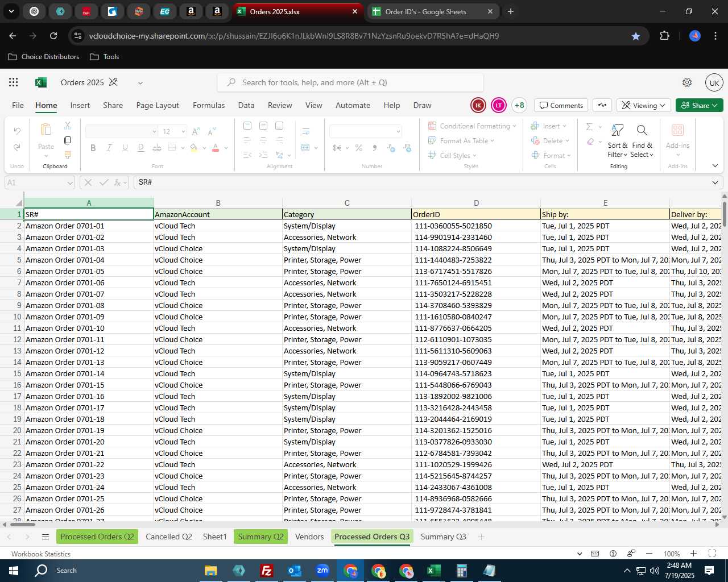The height and width of the screenshot is (582, 728).
Task: Expand the formula bar chevron
Action: [x=715, y=182]
